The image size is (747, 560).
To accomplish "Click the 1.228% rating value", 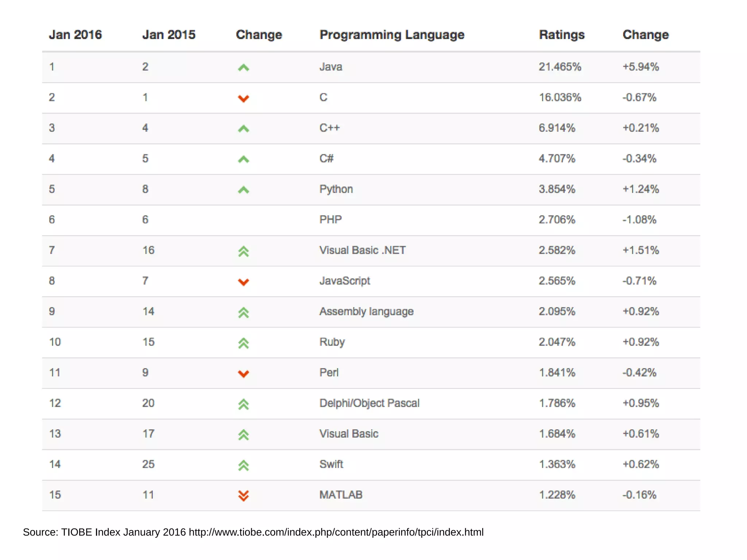I will coord(557,495).
